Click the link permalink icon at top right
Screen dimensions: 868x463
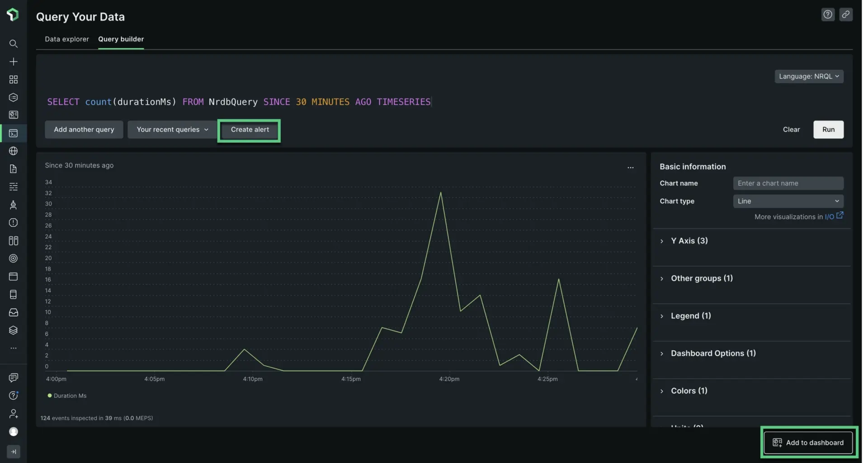[846, 14]
